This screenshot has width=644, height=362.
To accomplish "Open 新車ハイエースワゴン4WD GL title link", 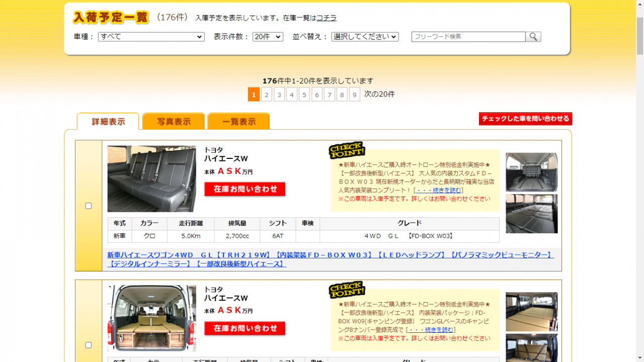I will coord(331,259).
